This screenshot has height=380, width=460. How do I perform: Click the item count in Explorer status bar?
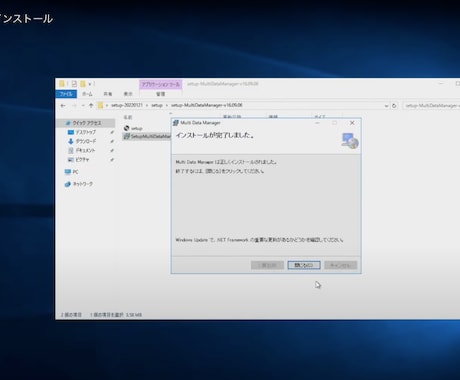[71, 315]
